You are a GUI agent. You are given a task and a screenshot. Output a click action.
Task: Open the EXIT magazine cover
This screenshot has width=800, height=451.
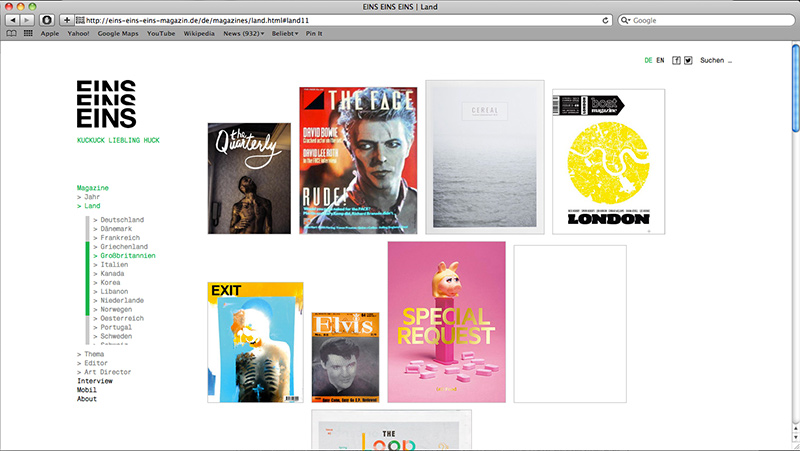point(255,342)
